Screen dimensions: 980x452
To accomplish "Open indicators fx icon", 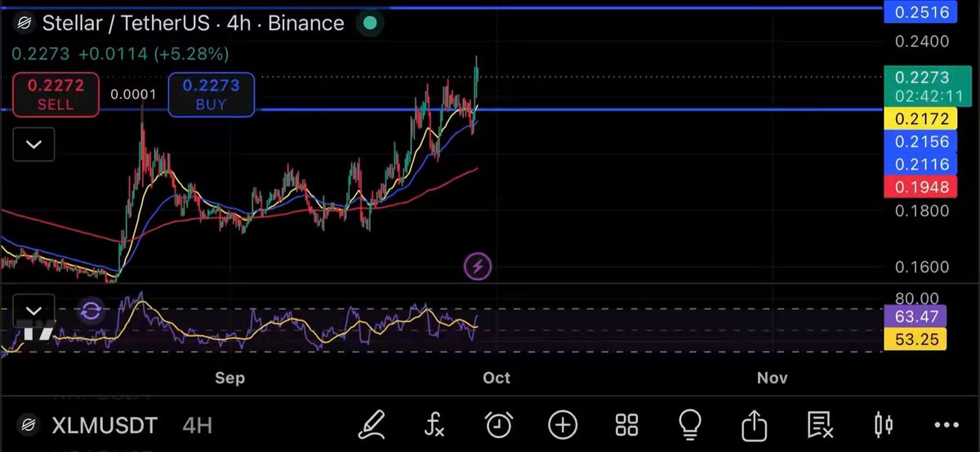I will 434,423.
